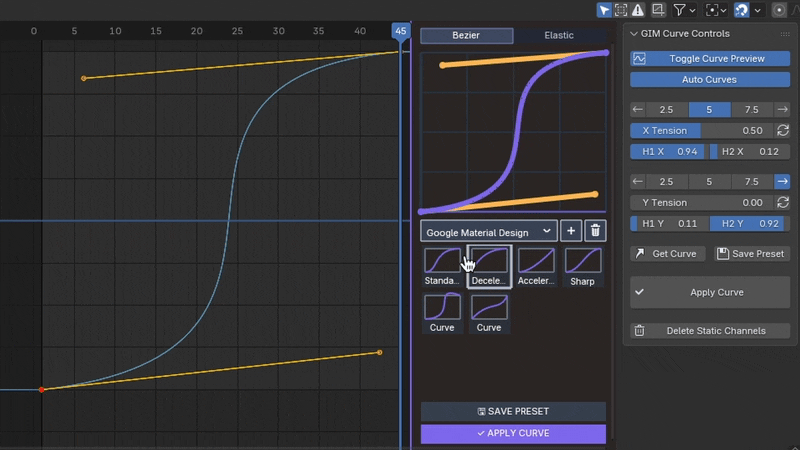Switch to the Elastic tab
The width and height of the screenshot is (800, 450).
(559, 35)
